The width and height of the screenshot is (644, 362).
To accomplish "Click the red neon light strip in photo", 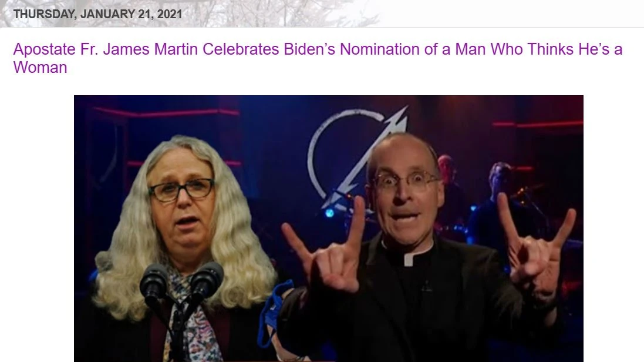I will [166, 112].
